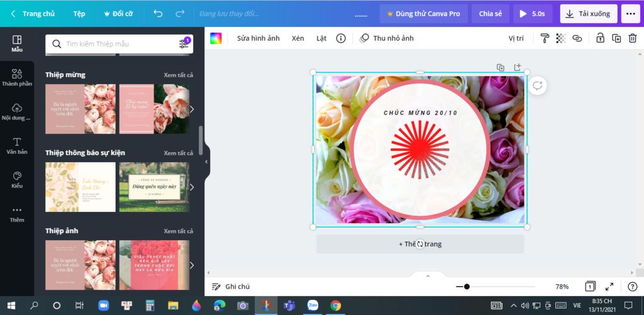Select Đừng quên ngày này template thumbnail

pyautogui.click(x=154, y=187)
